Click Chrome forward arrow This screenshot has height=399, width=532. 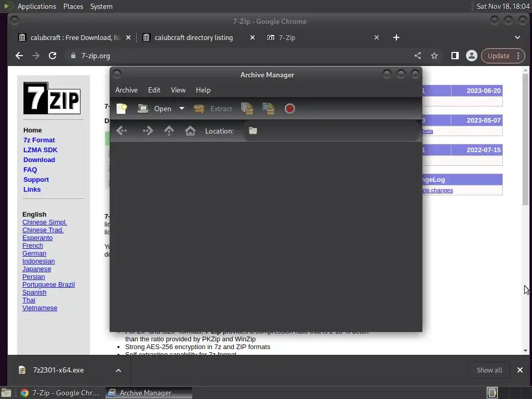36,56
